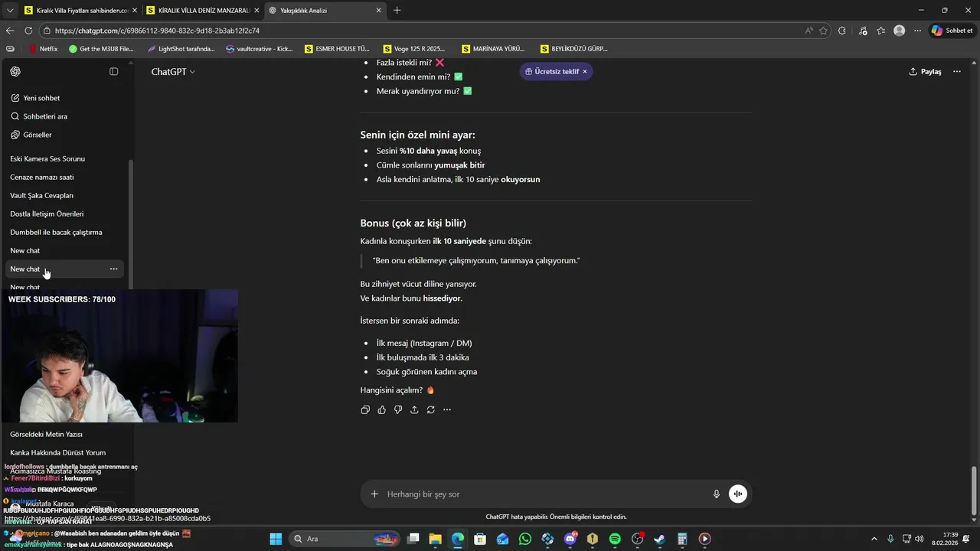Open Copilot Sohbet et button

[x=952, y=31]
